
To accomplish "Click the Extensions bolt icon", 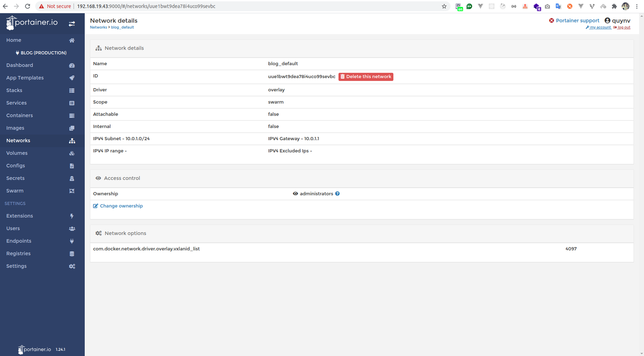I will (x=72, y=216).
